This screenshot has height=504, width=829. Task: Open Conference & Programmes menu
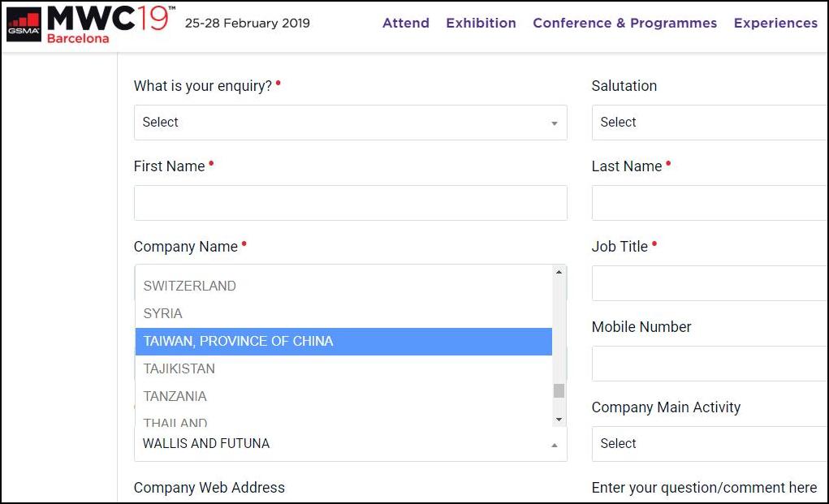point(624,23)
